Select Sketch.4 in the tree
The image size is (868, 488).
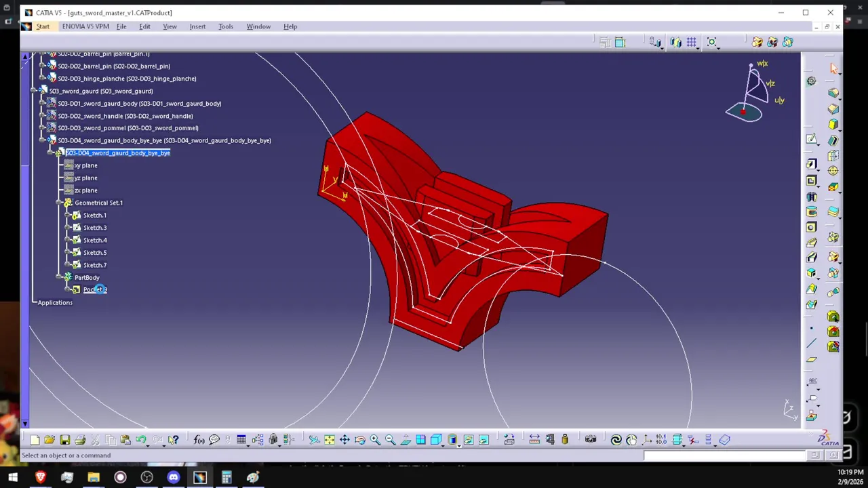pyautogui.click(x=95, y=240)
